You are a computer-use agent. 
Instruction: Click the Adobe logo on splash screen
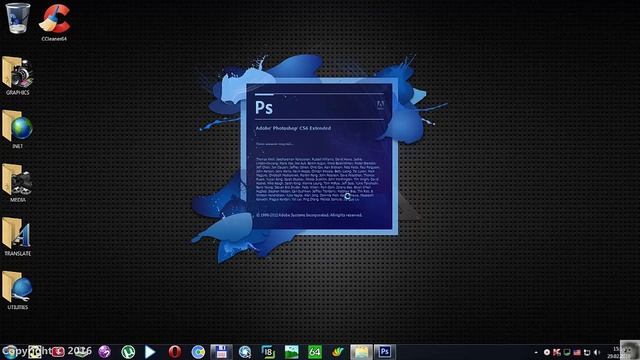coord(380,105)
